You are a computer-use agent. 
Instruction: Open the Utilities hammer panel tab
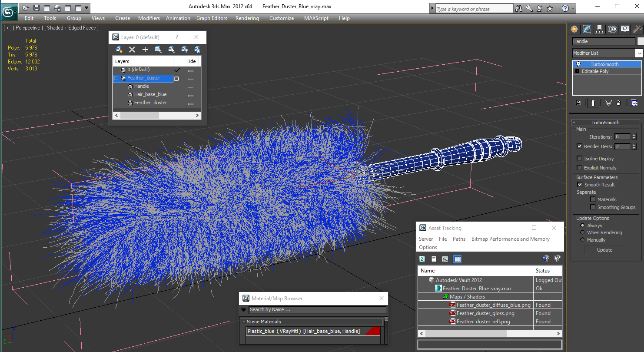click(637, 29)
